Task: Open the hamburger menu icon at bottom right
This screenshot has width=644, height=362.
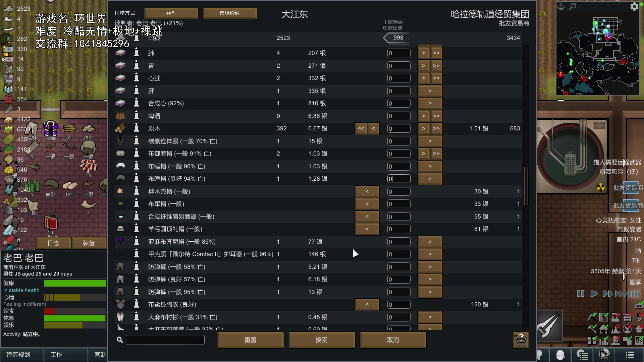Action: 630,355
